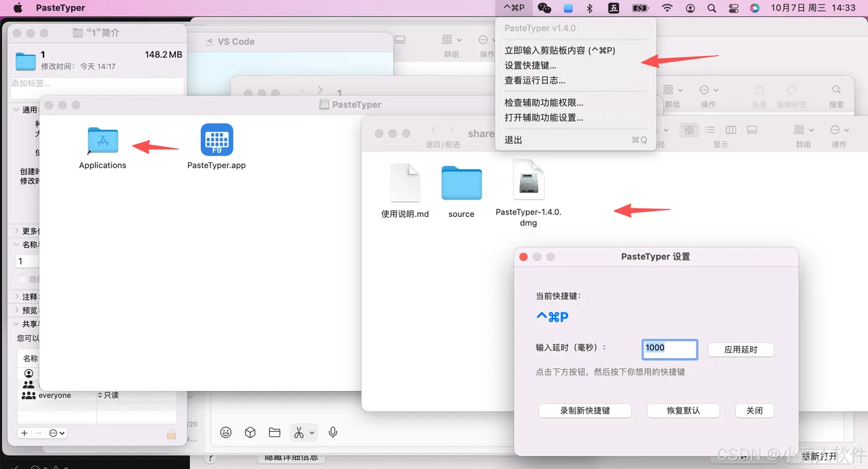This screenshot has height=469, width=868.
Task: Open the Applications folder shortcut in PasteTyper window
Action: pos(103,141)
